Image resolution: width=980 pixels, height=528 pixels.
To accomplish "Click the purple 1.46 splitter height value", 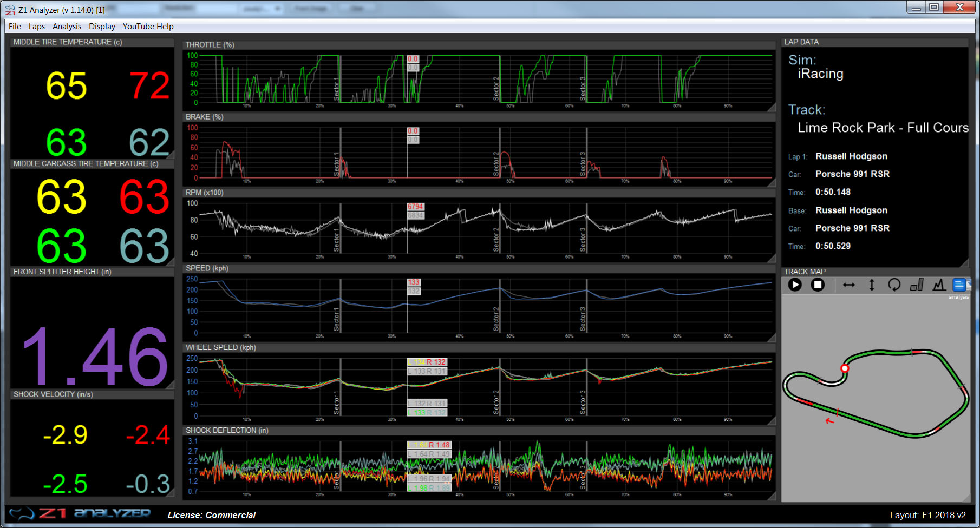I will click(x=95, y=357).
